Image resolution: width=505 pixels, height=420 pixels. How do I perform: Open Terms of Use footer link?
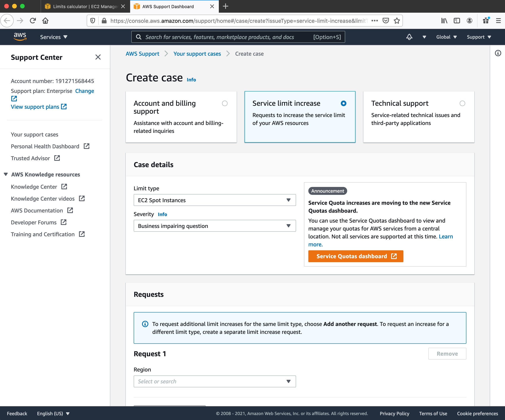pos(433,413)
